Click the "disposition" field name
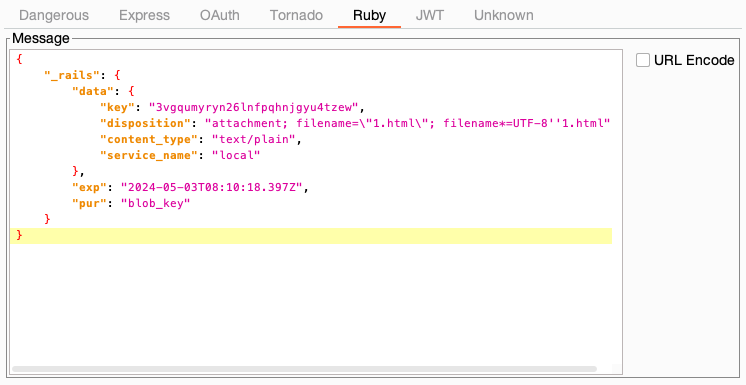Image resolution: width=746 pixels, height=385 pixels. (x=145, y=123)
